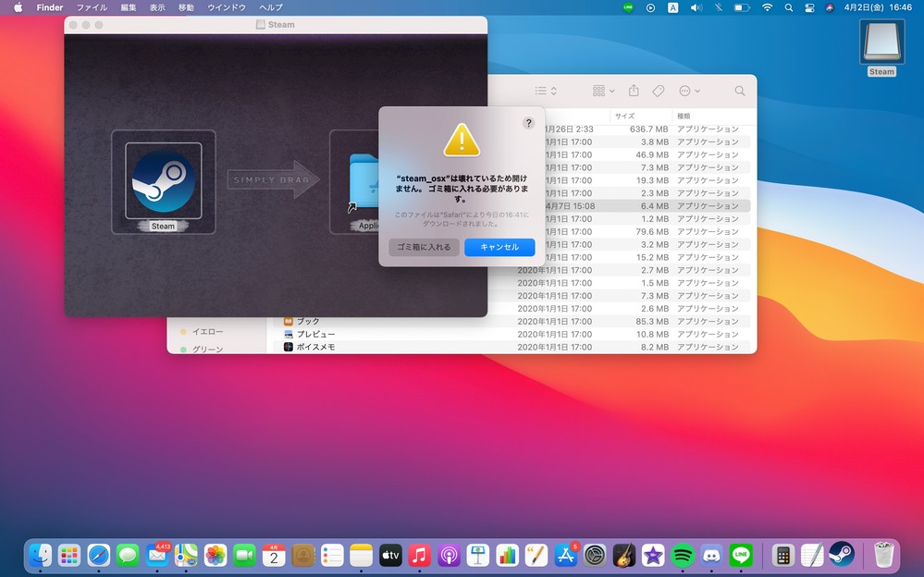This screenshot has width=924, height=577.
Task: Open the 編集 menu
Action: (129, 7)
